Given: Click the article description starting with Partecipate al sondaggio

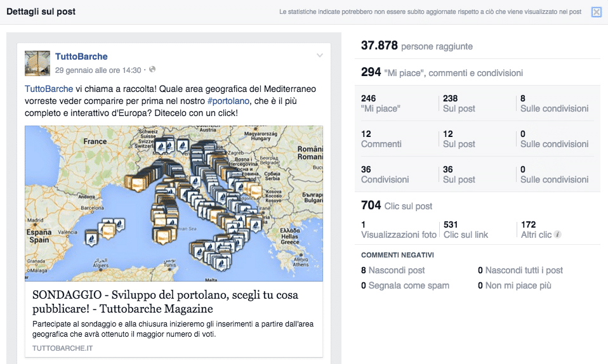Looking at the screenshot, I should click(173, 328).
